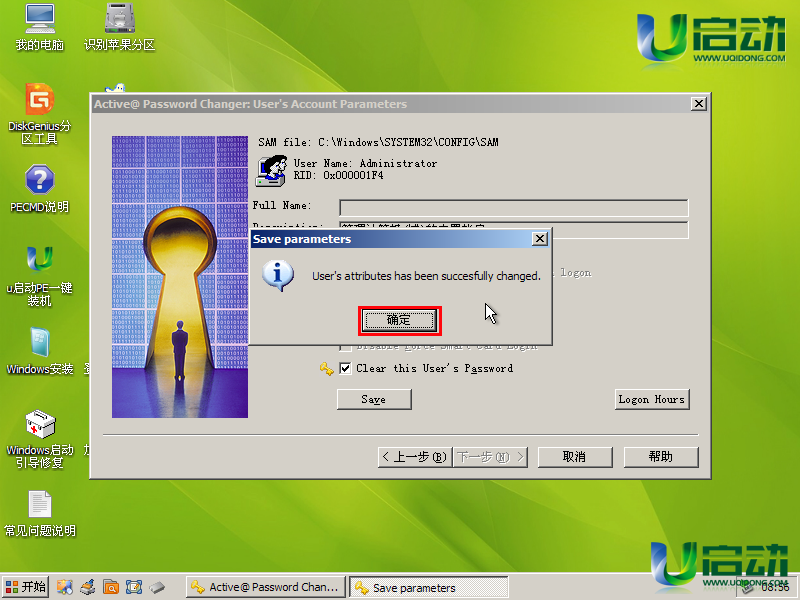Click the Save button
The height and width of the screenshot is (600, 800).
[x=374, y=399]
